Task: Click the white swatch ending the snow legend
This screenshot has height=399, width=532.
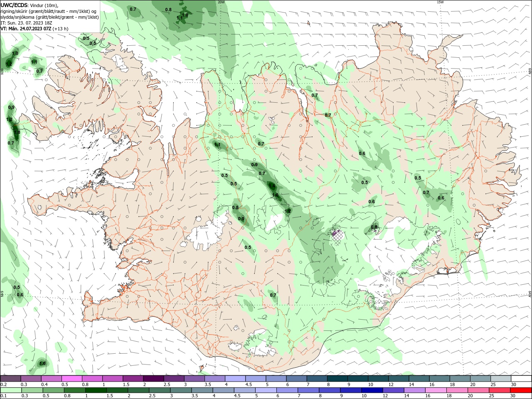Action: click(x=521, y=379)
